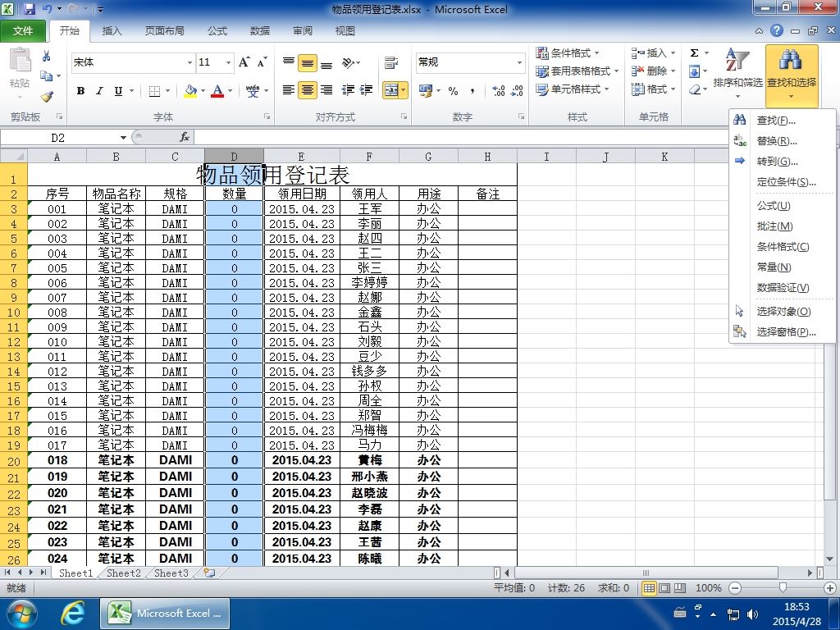Align text left horizontally
The height and width of the screenshot is (630, 840).
(x=289, y=90)
